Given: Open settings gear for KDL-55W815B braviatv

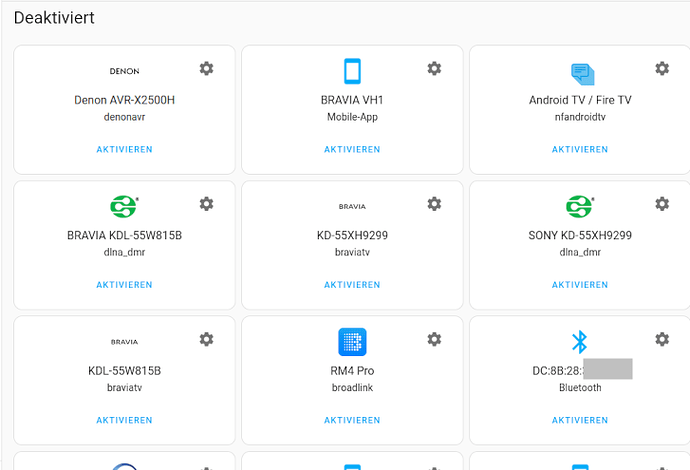Looking at the screenshot, I should pos(206,339).
